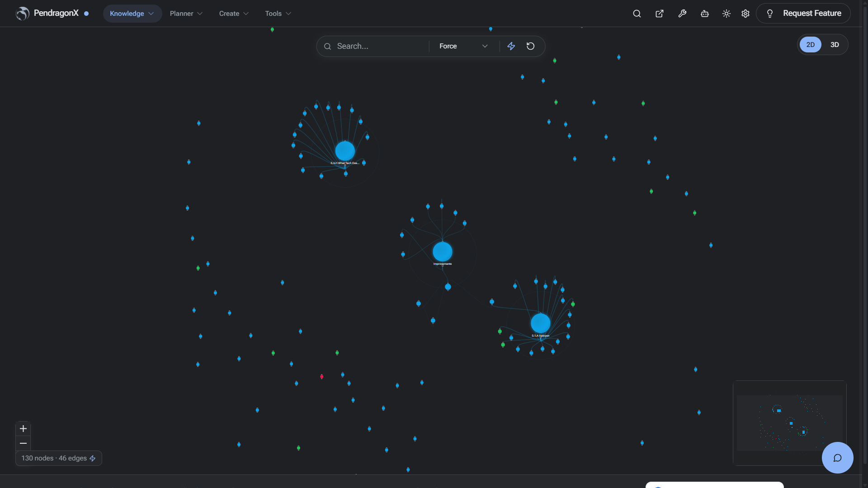Open the Tools menu

pos(278,14)
